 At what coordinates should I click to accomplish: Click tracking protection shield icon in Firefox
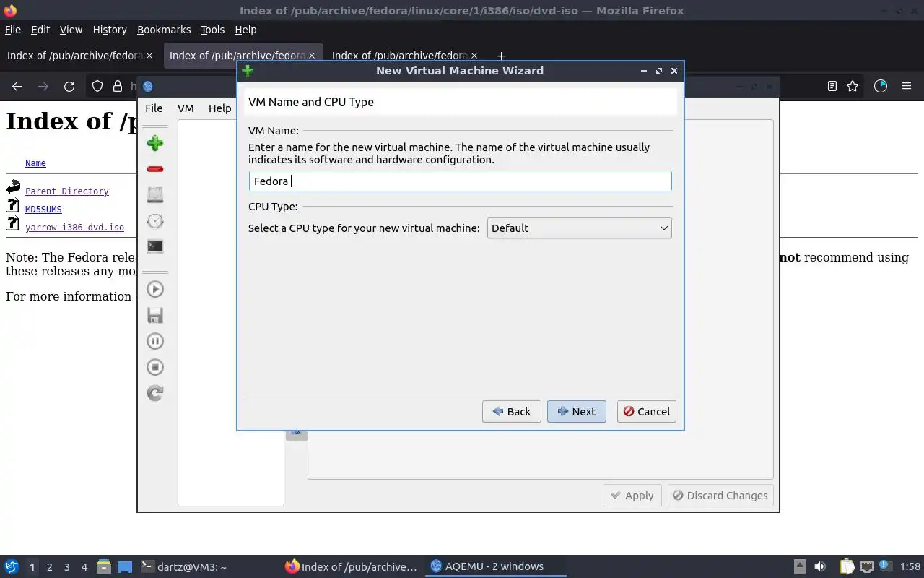pyautogui.click(x=97, y=86)
